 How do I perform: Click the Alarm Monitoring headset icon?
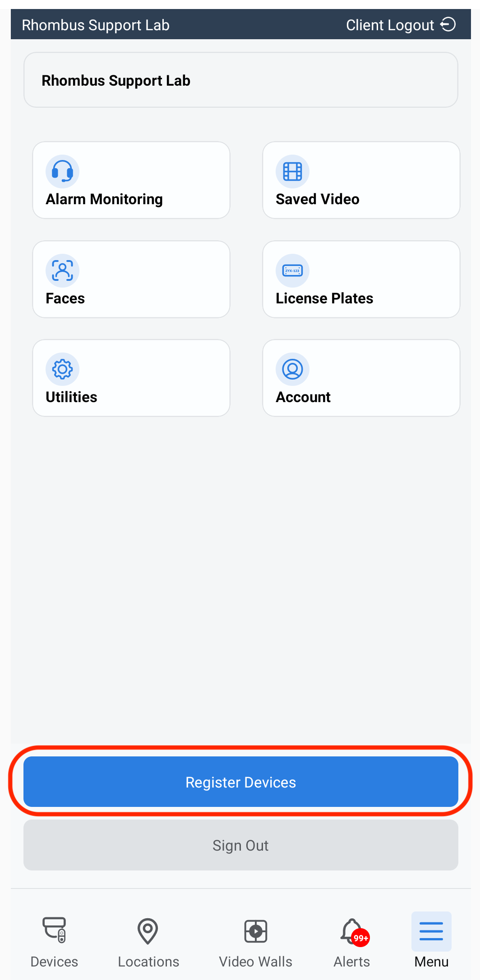63,172
